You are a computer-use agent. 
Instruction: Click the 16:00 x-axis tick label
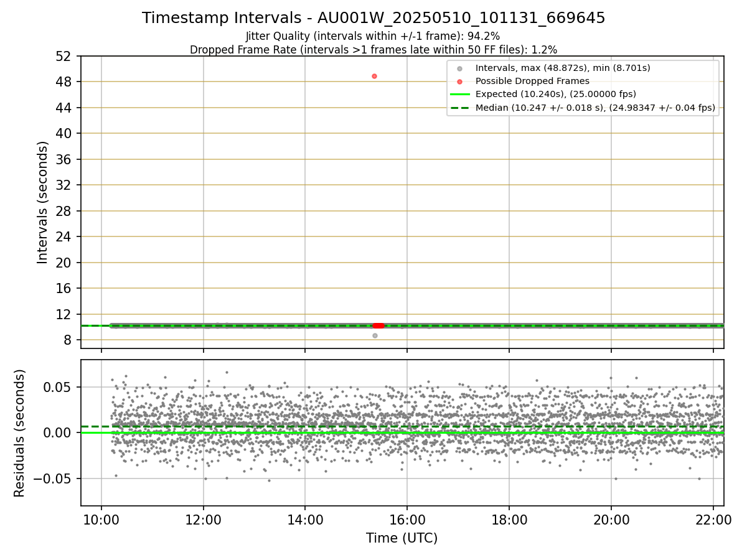pos(407,519)
